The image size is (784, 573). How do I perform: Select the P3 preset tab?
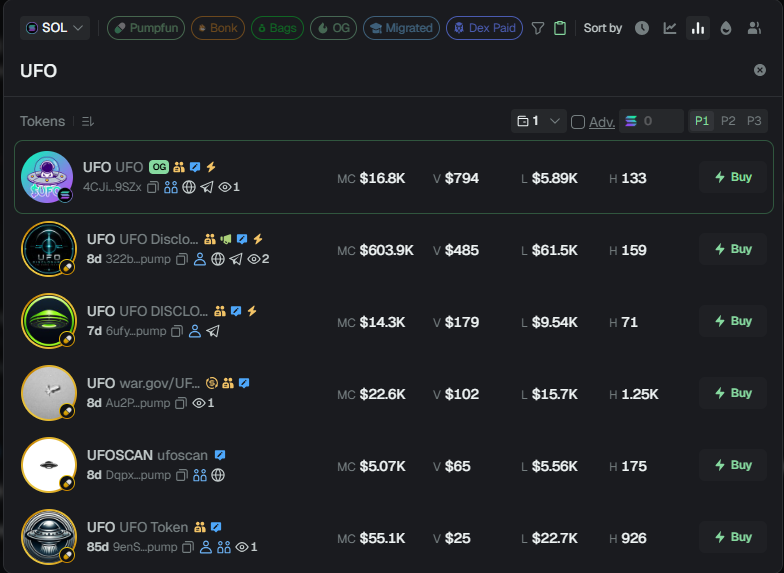[x=754, y=121]
